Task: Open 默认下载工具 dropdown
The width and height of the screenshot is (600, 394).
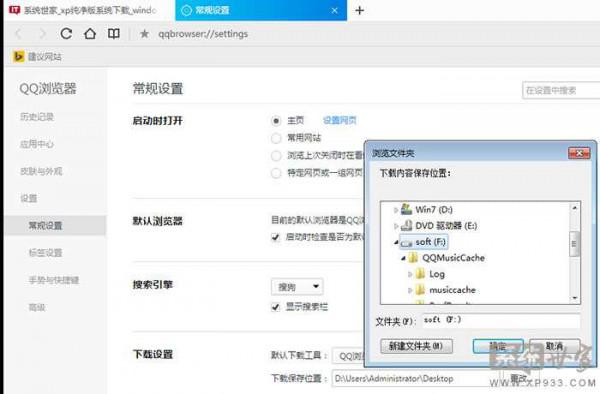Action: pos(349,356)
